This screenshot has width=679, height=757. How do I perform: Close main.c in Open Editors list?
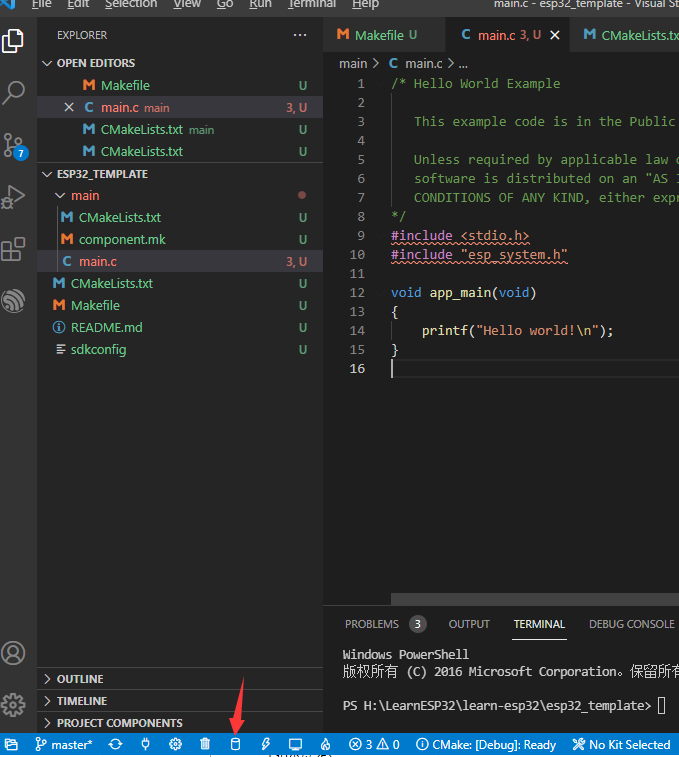point(69,107)
